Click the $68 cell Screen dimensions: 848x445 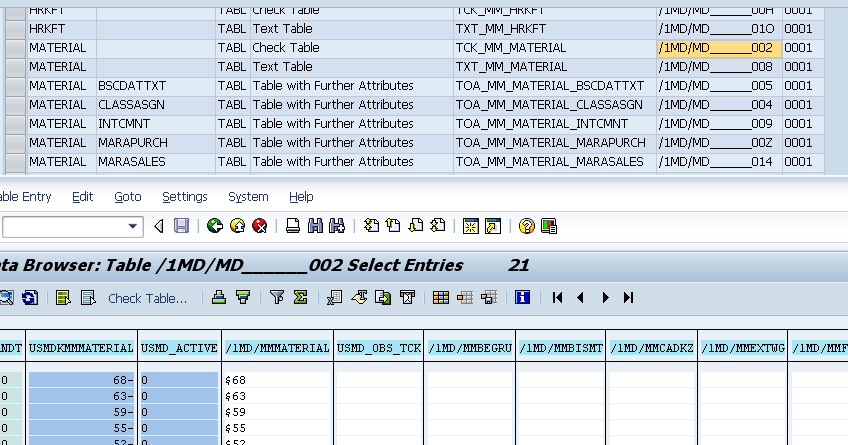(277, 380)
